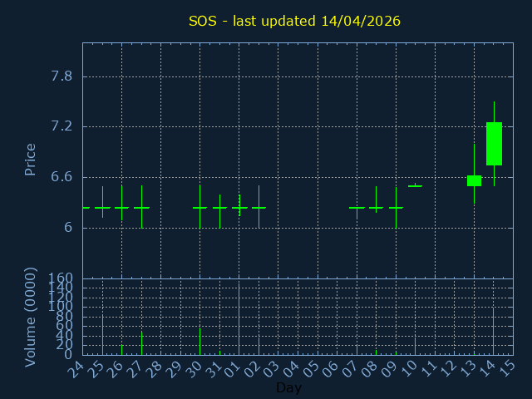The height and width of the screenshot is (399, 532).
Task: Click the large green candlestick for day 14
Action: click(494, 144)
